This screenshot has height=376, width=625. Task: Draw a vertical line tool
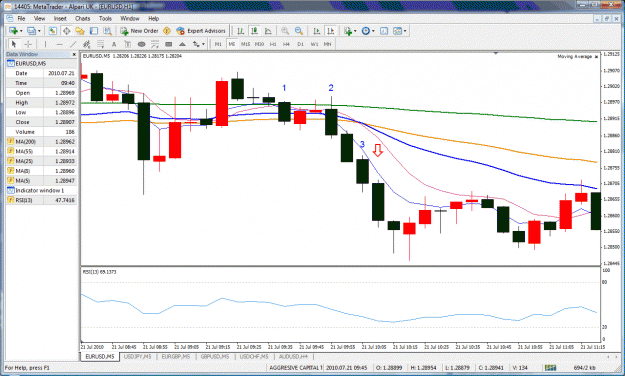point(45,44)
